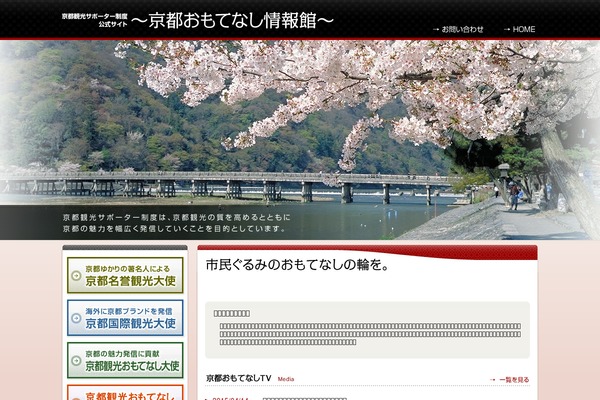Click the hero caption about 京都観光サポーター制度

(x=176, y=223)
